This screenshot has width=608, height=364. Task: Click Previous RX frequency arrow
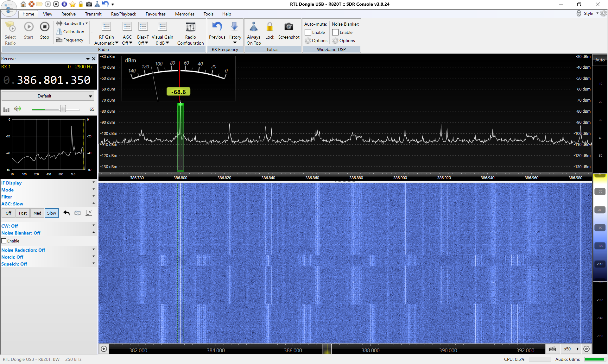click(x=217, y=27)
